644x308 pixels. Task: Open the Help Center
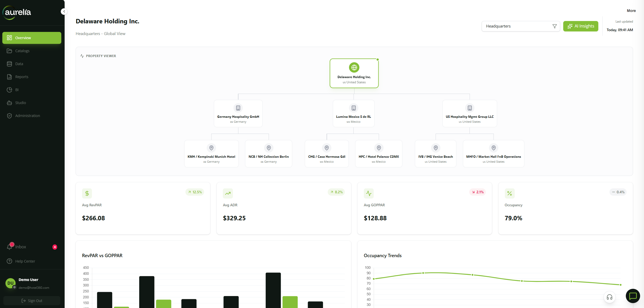(32, 261)
